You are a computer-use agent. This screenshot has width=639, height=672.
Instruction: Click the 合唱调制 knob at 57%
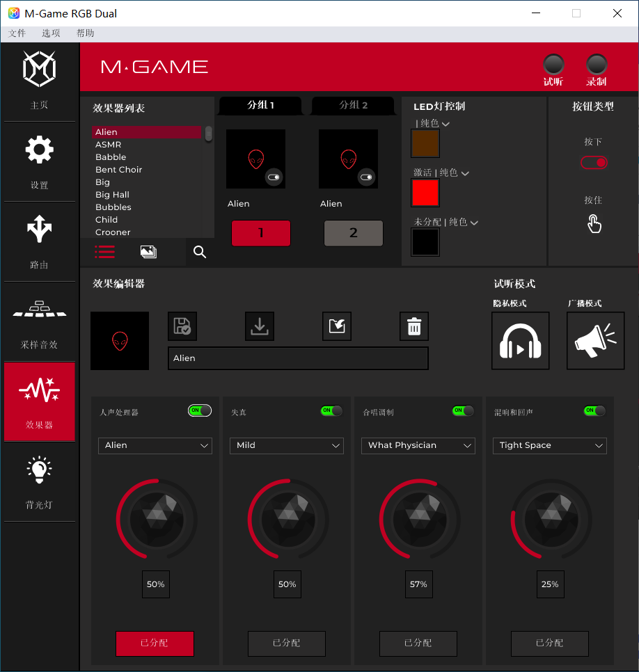click(420, 519)
